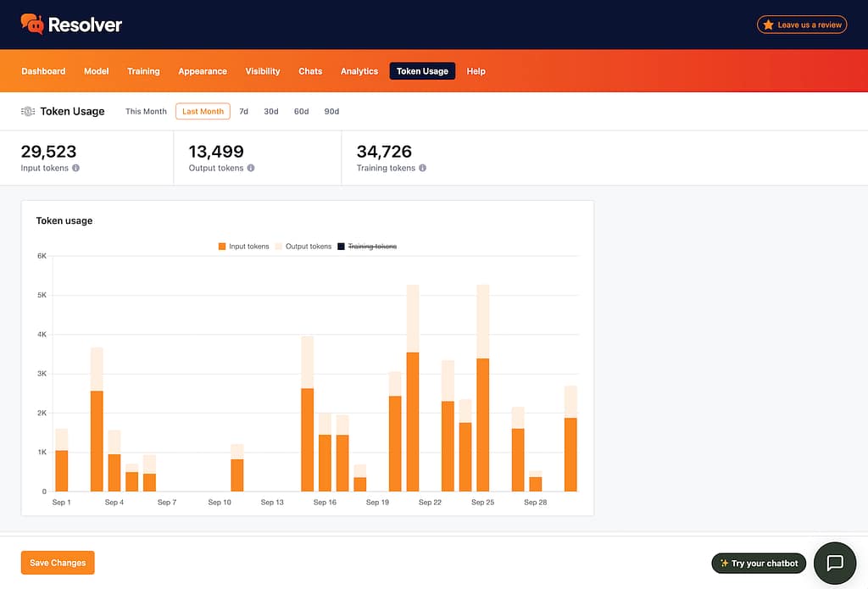Toggle the Input tokens legend series
Viewport: 868px width, 589px height.
243,247
